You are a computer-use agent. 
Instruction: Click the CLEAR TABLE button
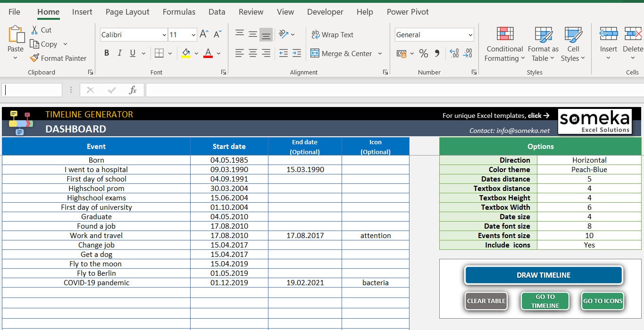click(486, 301)
